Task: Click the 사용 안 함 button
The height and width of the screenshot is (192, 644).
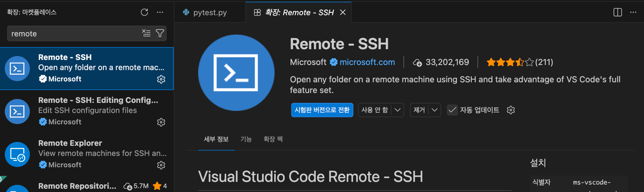Action: pyautogui.click(x=375, y=110)
